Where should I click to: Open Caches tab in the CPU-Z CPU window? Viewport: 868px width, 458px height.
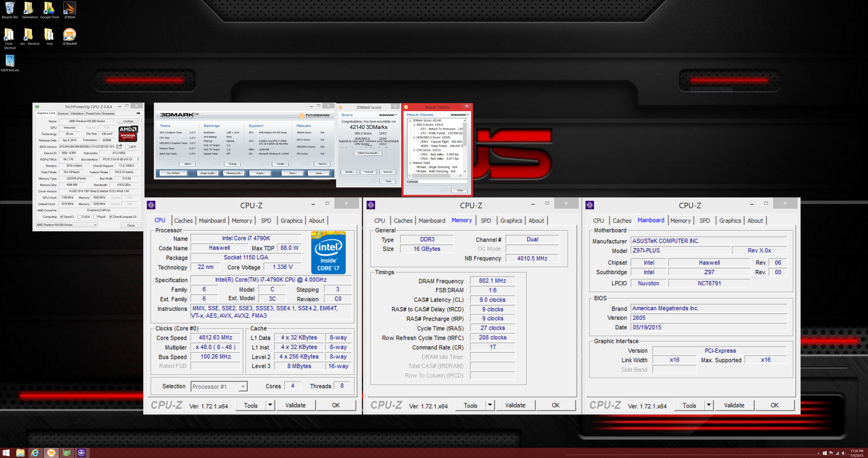pyautogui.click(x=183, y=221)
